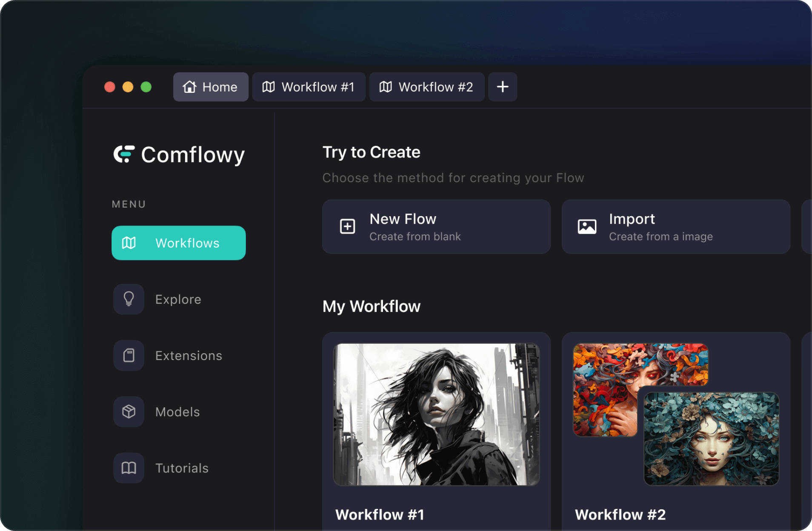Click the Extensions card icon
The width and height of the screenshot is (812, 531).
tap(129, 355)
